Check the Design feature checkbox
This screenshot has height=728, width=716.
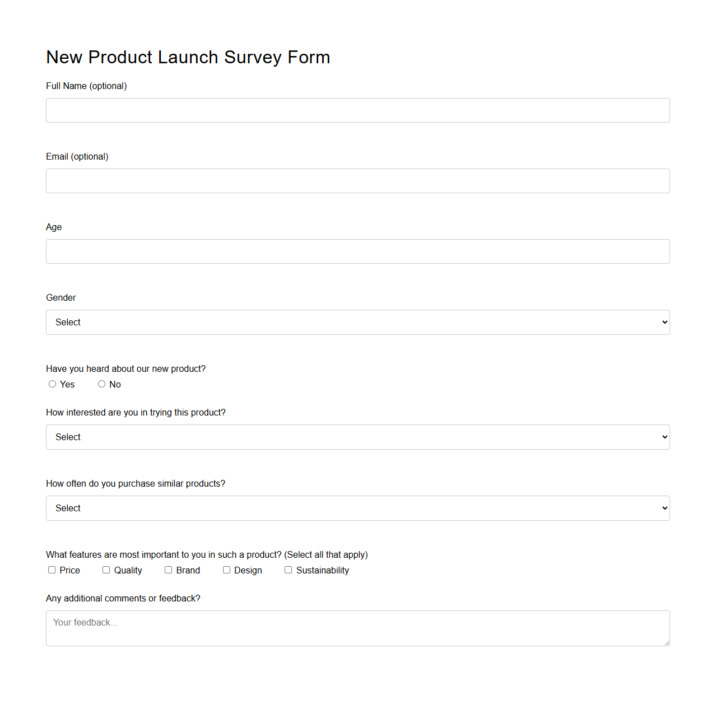[x=226, y=570]
